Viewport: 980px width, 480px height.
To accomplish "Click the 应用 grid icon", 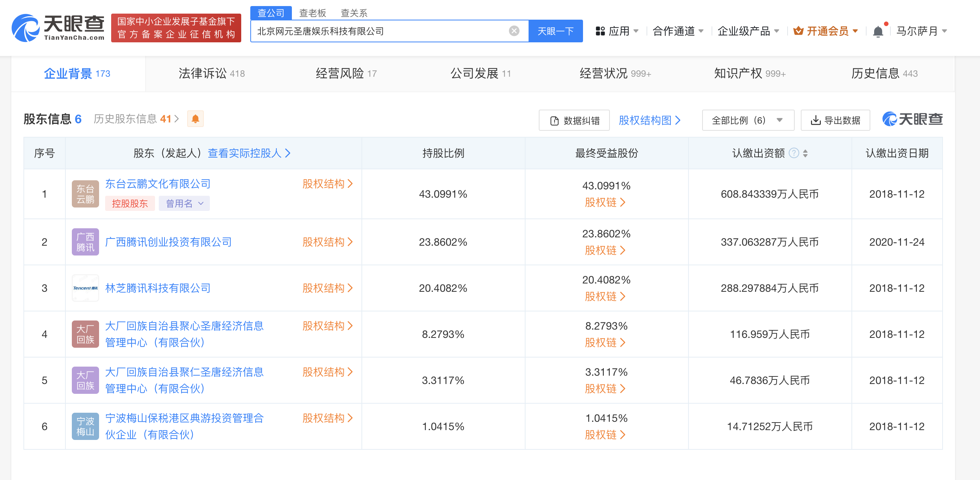I will (x=600, y=31).
